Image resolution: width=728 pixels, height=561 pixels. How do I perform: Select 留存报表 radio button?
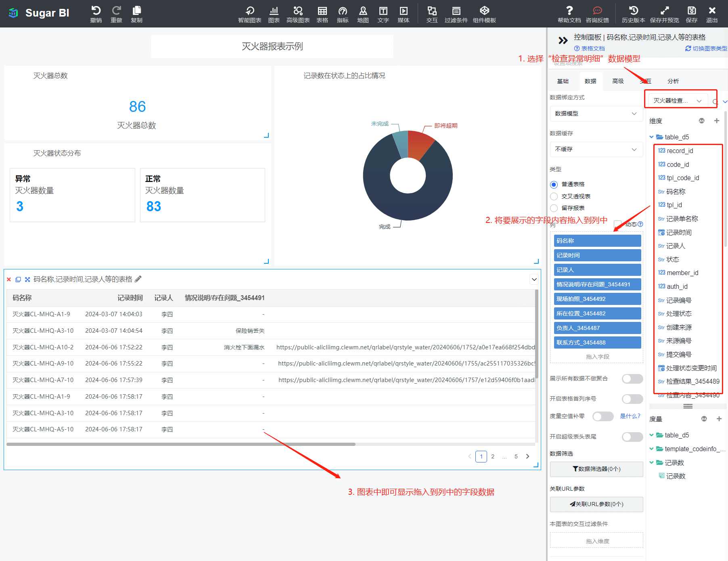(554, 208)
